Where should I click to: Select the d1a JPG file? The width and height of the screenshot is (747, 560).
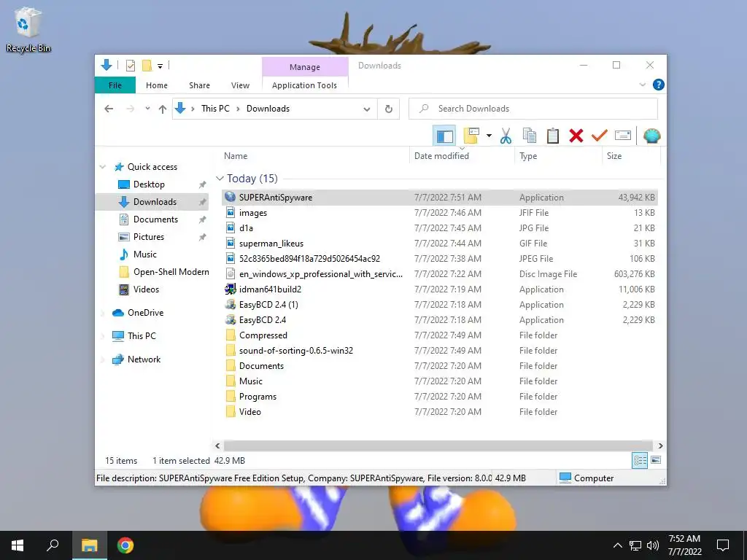pos(439,228)
